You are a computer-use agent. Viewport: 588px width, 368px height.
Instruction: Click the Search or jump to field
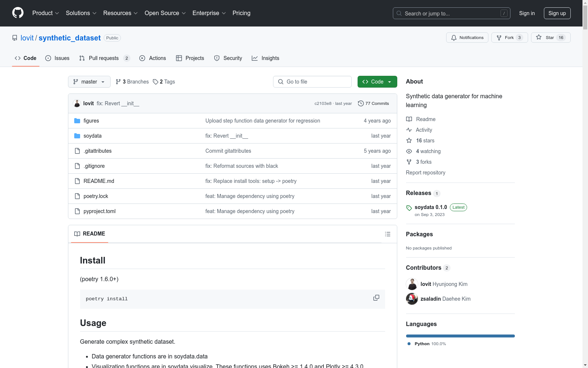pyautogui.click(x=452, y=13)
